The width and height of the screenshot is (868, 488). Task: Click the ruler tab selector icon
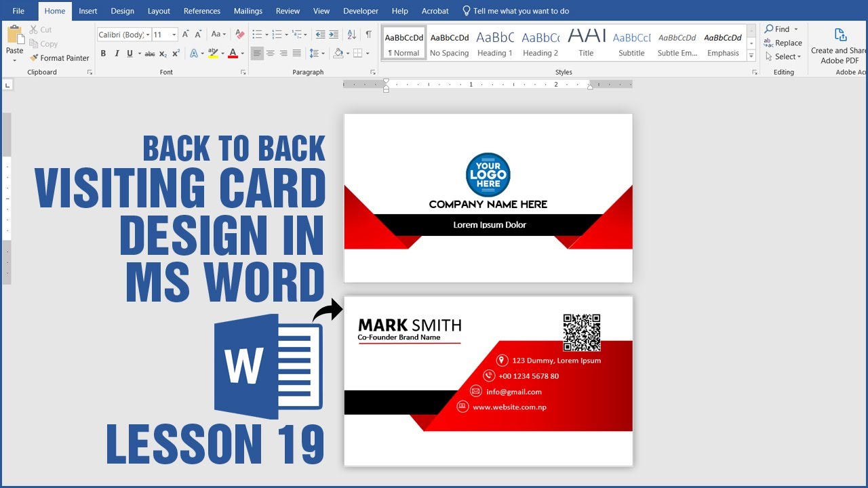[x=7, y=85]
